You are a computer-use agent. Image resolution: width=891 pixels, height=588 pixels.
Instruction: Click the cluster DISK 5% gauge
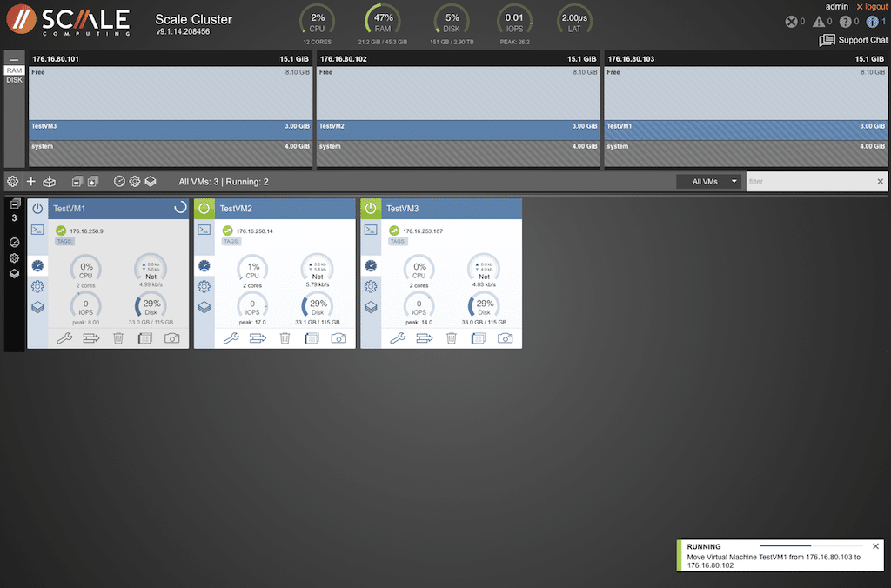coord(452,23)
